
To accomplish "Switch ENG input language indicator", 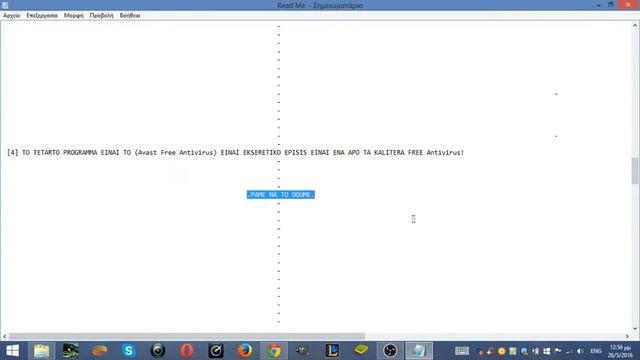I will tap(596, 351).
